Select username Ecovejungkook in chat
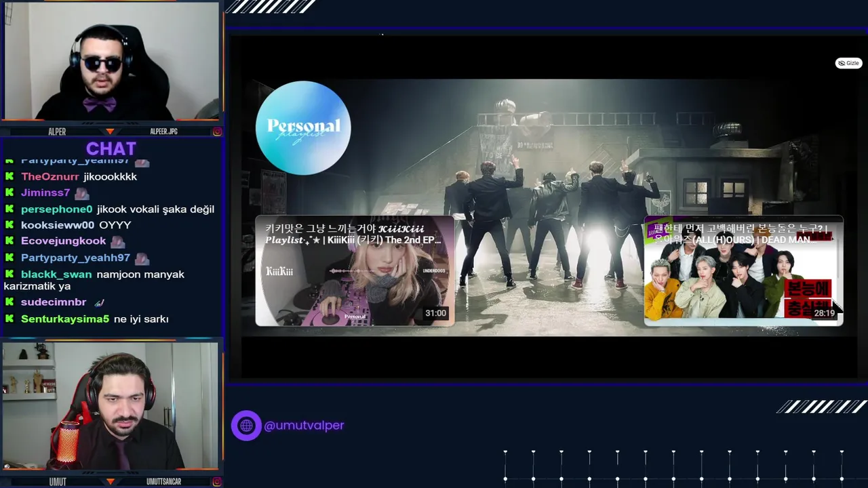Viewport: 868px width, 488px height. point(64,241)
